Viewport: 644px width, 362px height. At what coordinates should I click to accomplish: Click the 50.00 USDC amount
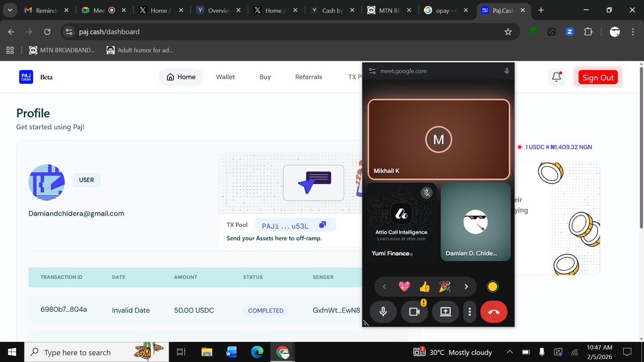pos(194,310)
